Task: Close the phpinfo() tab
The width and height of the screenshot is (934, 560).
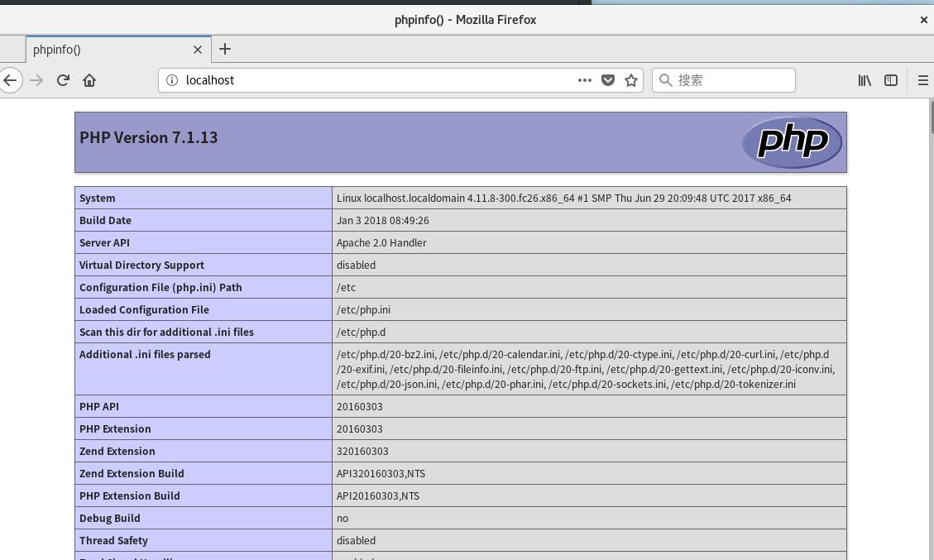Action: pyautogui.click(x=198, y=50)
